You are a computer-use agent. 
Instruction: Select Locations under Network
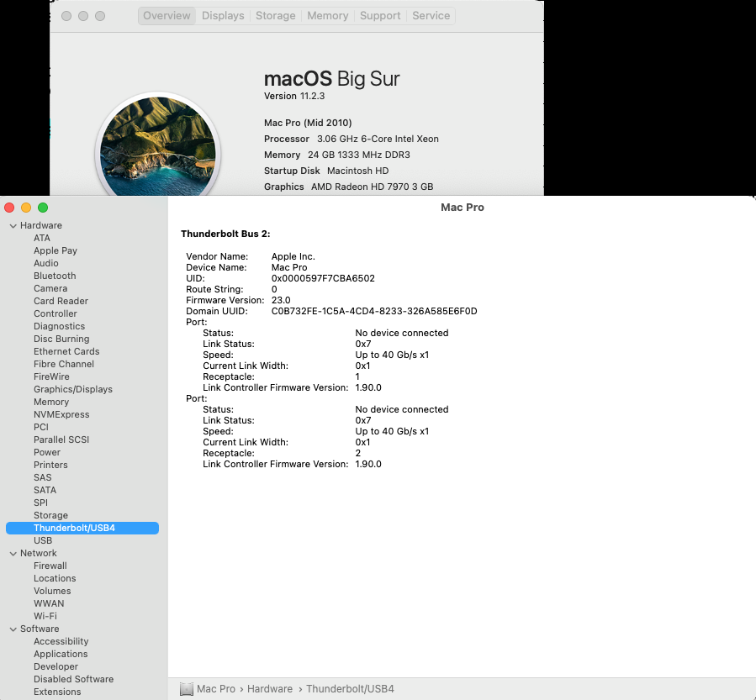click(x=55, y=578)
